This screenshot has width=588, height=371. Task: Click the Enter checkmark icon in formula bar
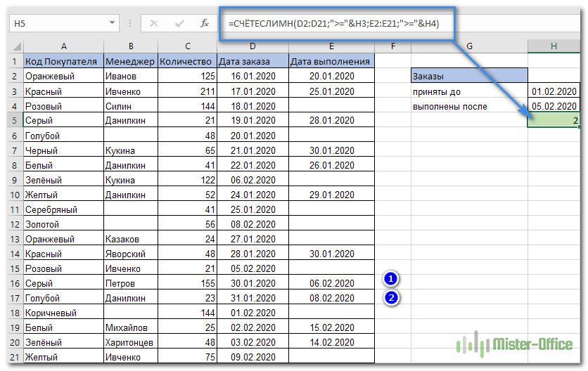click(x=179, y=23)
